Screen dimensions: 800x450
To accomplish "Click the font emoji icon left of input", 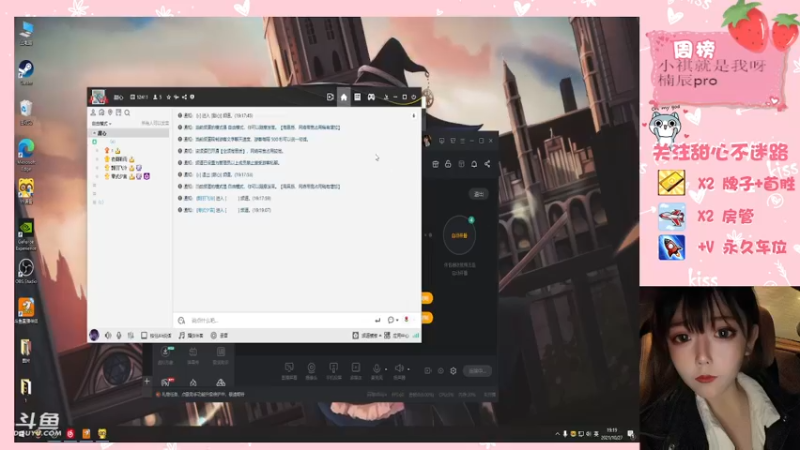I will click(181, 320).
